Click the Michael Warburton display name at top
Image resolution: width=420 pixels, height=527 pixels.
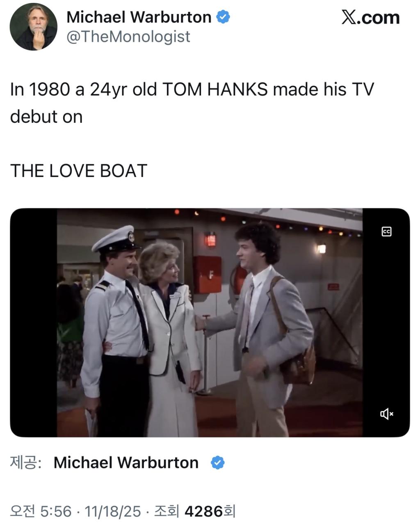point(139,17)
